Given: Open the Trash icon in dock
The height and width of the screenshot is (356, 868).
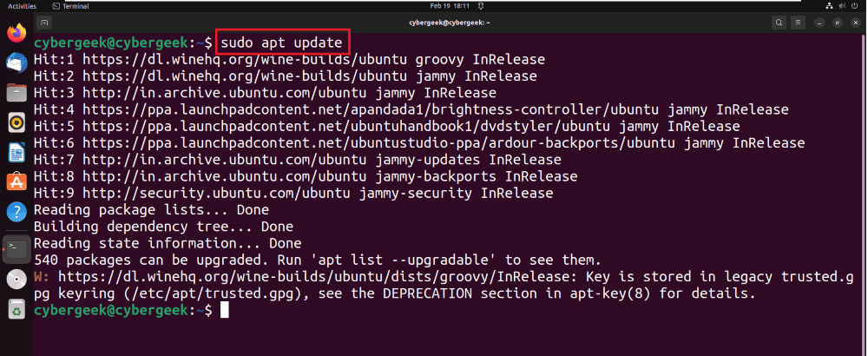Looking at the screenshot, I should [16, 309].
